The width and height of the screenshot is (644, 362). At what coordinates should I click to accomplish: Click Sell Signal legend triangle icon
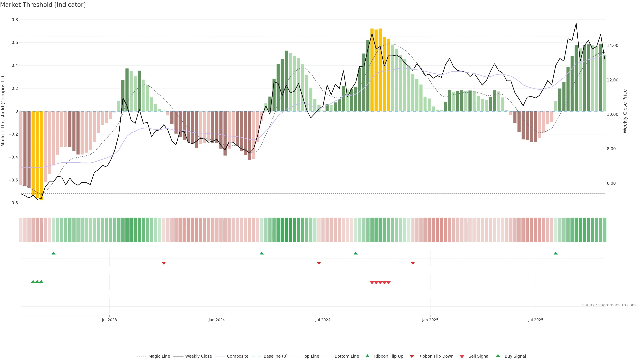pyautogui.click(x=462, y=356)
